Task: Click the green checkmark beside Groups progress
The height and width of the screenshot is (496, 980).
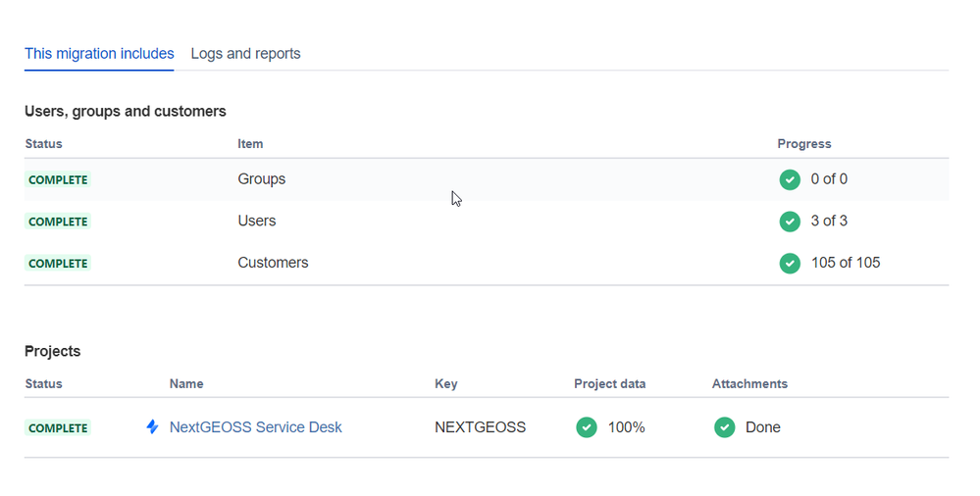Action: [x=790, y=179]
